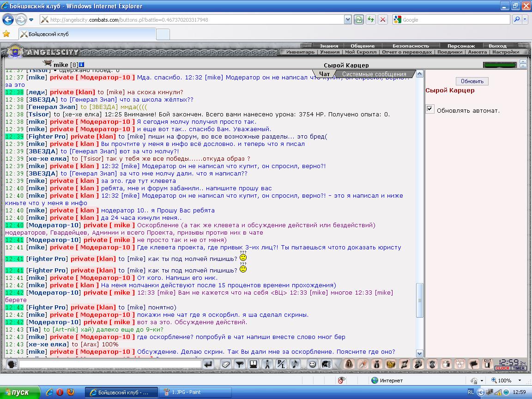
Task: Click the dark armored figure icon
Action: click(432, 364)
